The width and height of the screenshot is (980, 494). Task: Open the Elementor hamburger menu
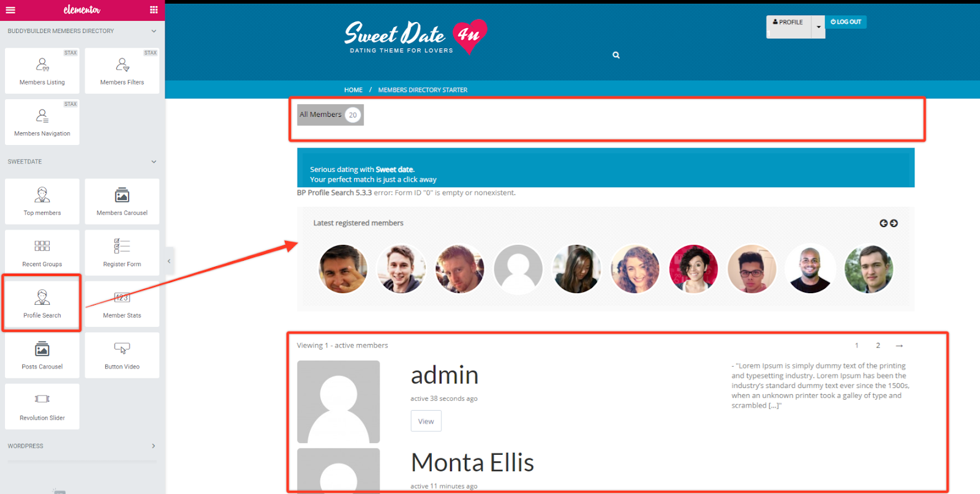pyautogui.click(x=10, y=10)
